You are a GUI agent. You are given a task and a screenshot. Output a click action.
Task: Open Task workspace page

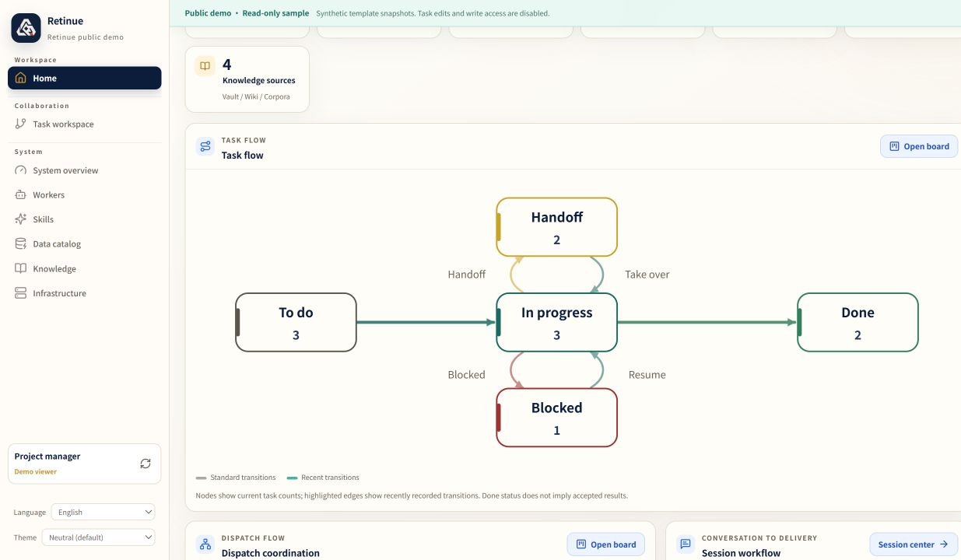click(x=85, y=124)
